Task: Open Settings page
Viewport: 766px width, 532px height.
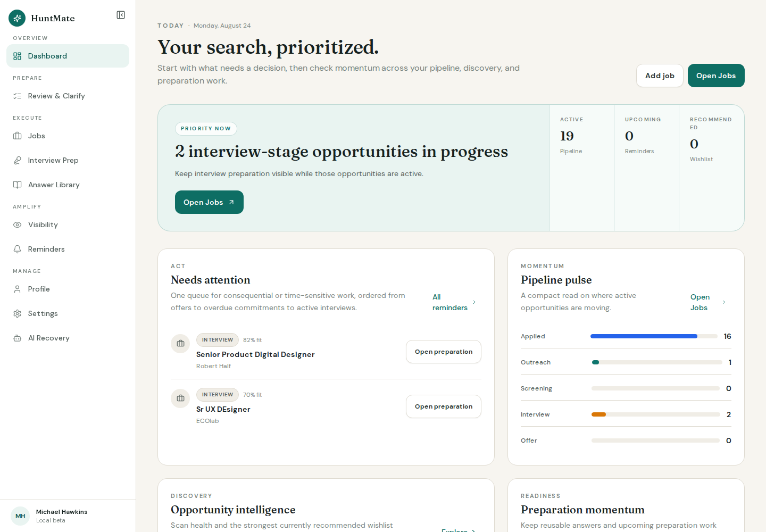Action: [68, 313]
